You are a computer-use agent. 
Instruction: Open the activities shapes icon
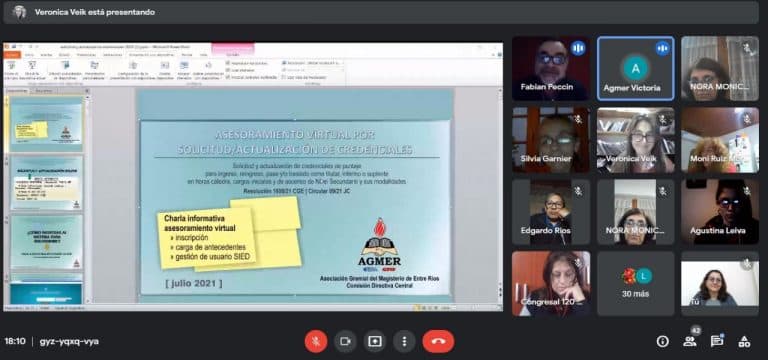point(744,341)
